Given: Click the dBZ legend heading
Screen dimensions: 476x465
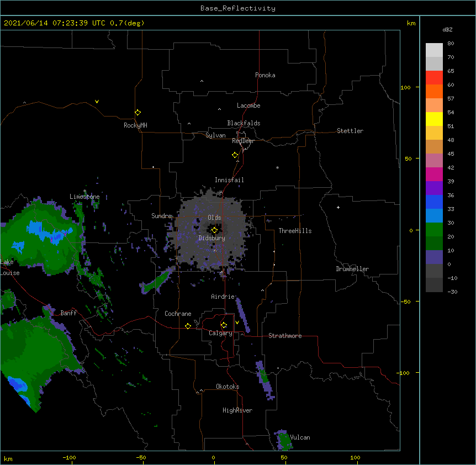Looking at the screenshot, I should click(x=447, y=30).
